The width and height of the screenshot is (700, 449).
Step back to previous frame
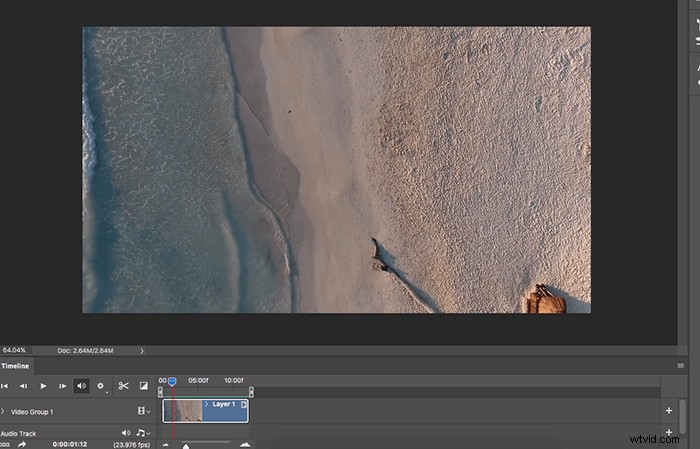[23, 386]
